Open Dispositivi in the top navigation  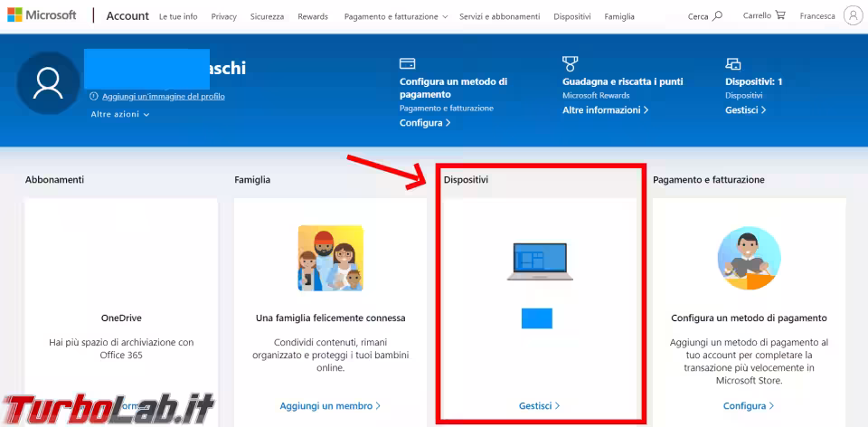pos(571,16)
